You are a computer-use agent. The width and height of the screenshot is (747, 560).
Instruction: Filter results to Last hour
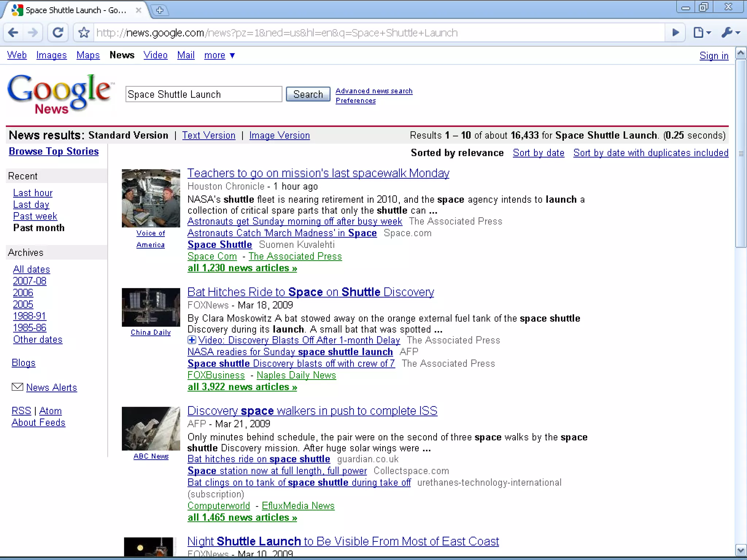pos(33,193)
